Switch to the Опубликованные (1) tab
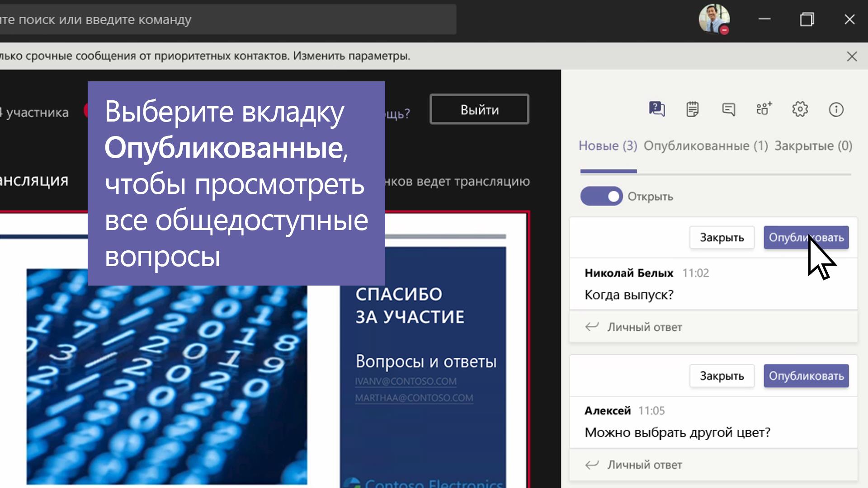Screen dimensions: 868x488 pyautogui.click(x=706, y=146)
